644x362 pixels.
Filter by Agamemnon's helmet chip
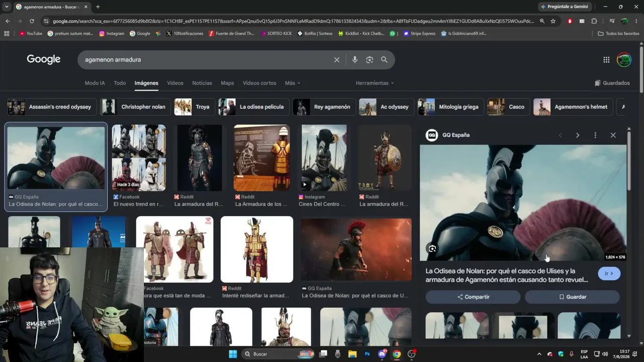[574, 107]
